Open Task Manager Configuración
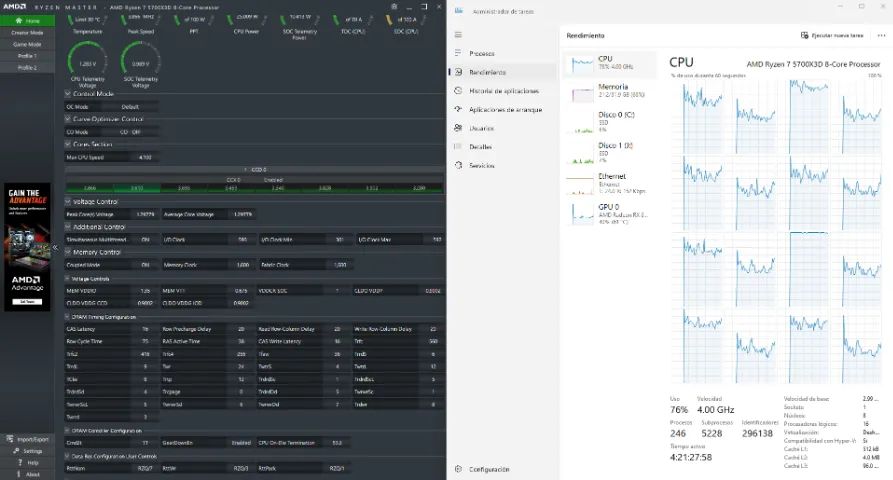 (x=501, y=469)
